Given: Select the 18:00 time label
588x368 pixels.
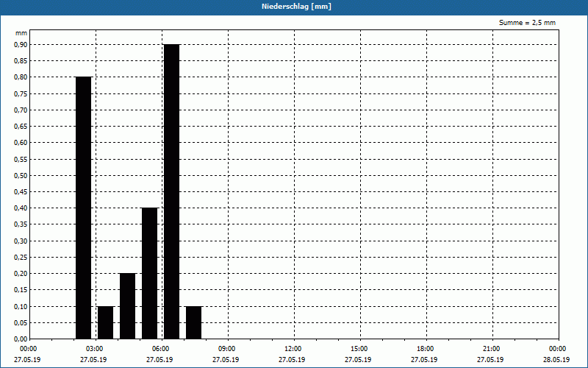Looking at the screenshot, I should 426,349.
